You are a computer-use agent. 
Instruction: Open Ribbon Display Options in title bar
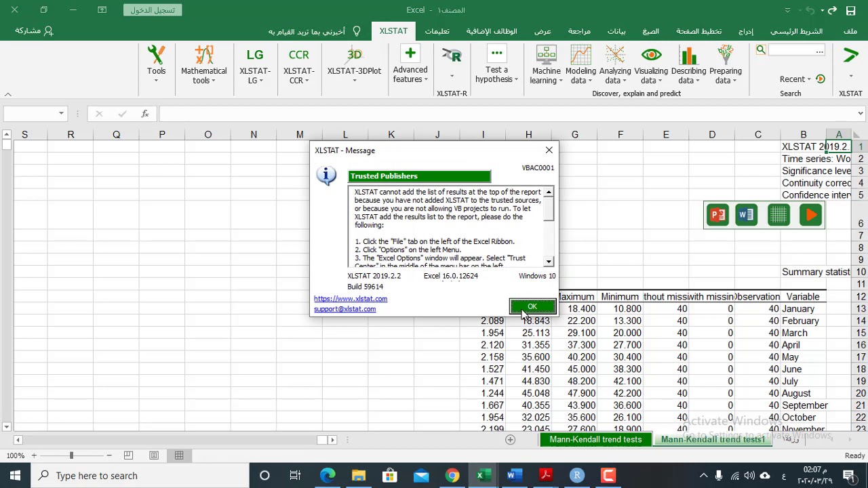[102, 10]
